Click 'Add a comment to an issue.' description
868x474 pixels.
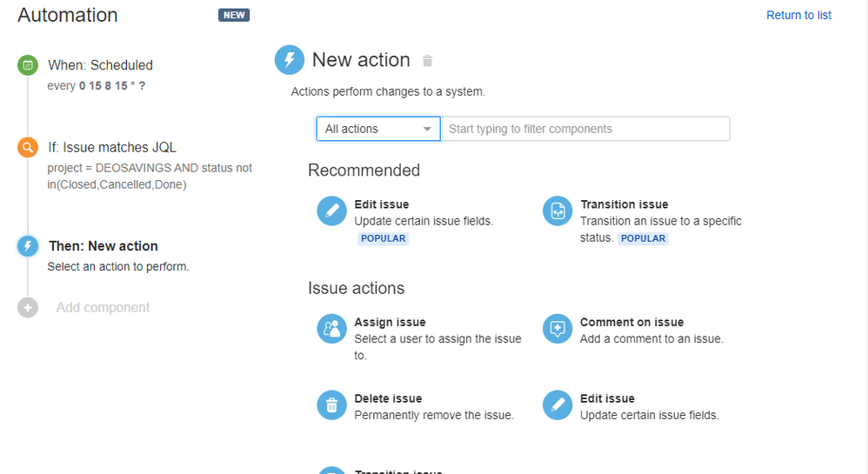coord(651,339)
